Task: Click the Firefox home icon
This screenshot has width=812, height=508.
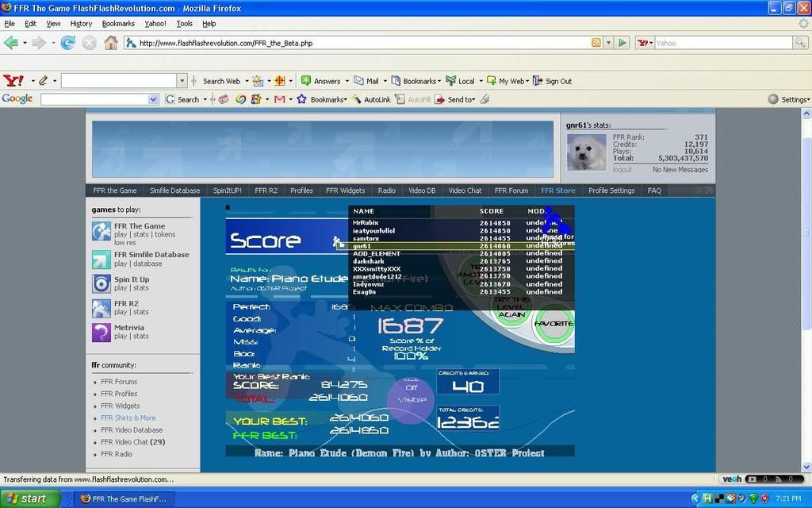Action: 110,43
